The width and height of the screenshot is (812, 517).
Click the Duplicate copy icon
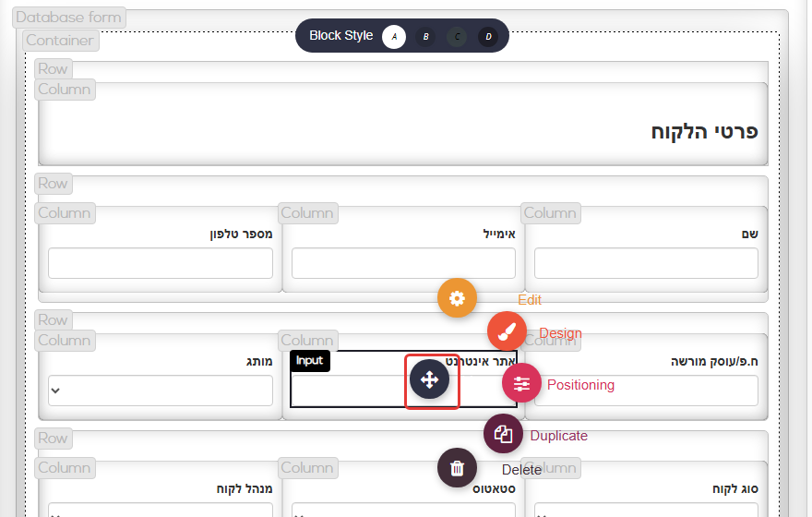[x=503, y=434]
